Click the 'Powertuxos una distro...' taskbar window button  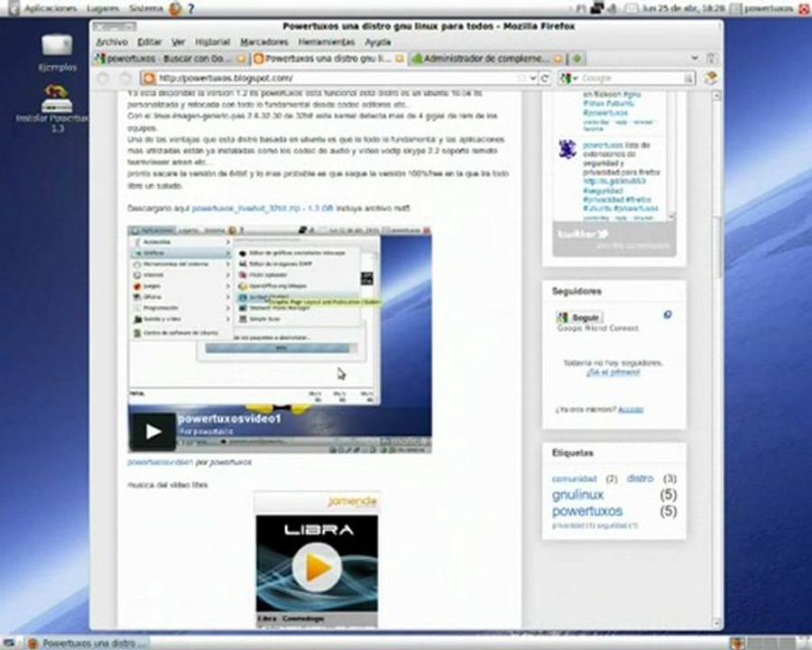[x=88, y=644]
